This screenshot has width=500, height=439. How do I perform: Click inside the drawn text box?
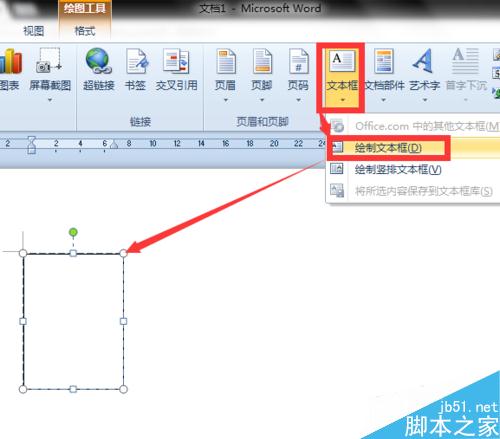(73, 321)
